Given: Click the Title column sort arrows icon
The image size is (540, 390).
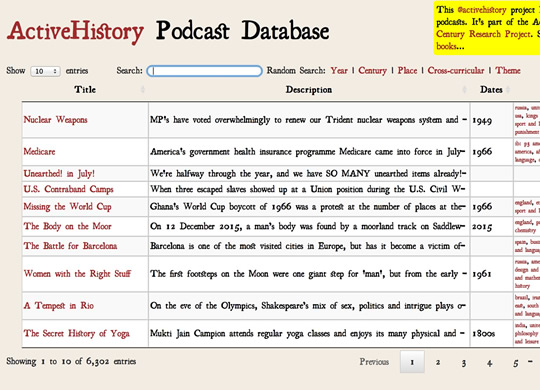Looking at the screenshot, I should click(x=143, y=90).
